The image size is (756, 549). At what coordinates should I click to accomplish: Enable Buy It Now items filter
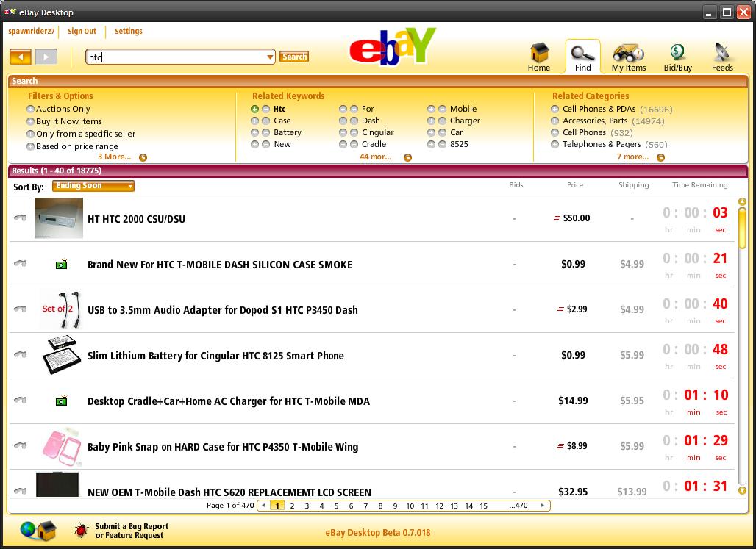(x=30, y=121)
